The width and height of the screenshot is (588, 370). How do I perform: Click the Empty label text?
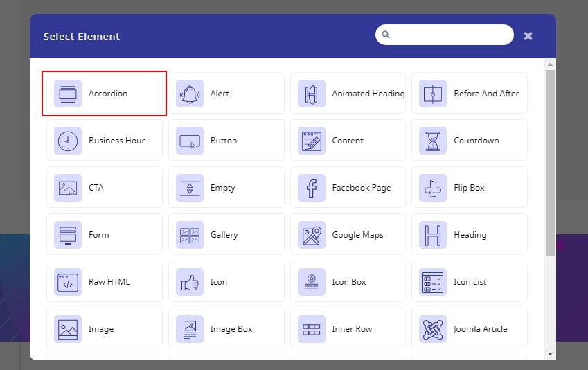point(223,188)
